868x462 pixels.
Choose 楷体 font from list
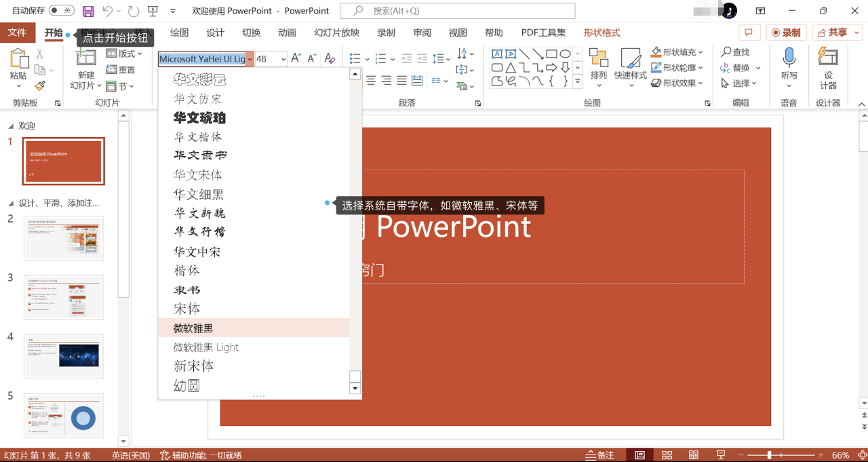point(254,271)
